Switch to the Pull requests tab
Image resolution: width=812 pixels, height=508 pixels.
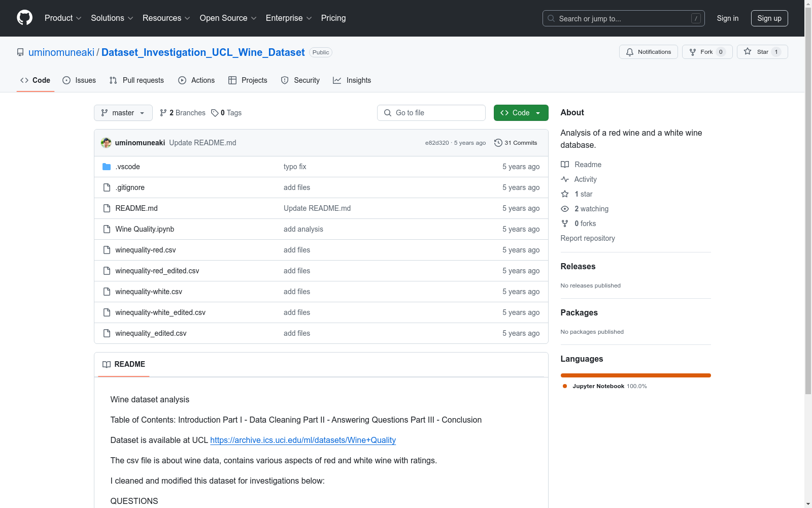click(x=137, y=80)
